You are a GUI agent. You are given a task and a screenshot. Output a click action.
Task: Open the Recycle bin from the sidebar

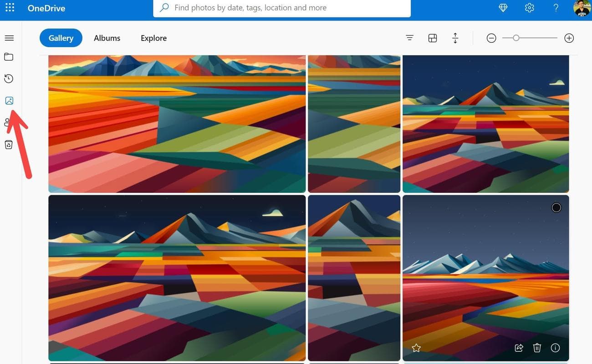(x=9, y=144)
